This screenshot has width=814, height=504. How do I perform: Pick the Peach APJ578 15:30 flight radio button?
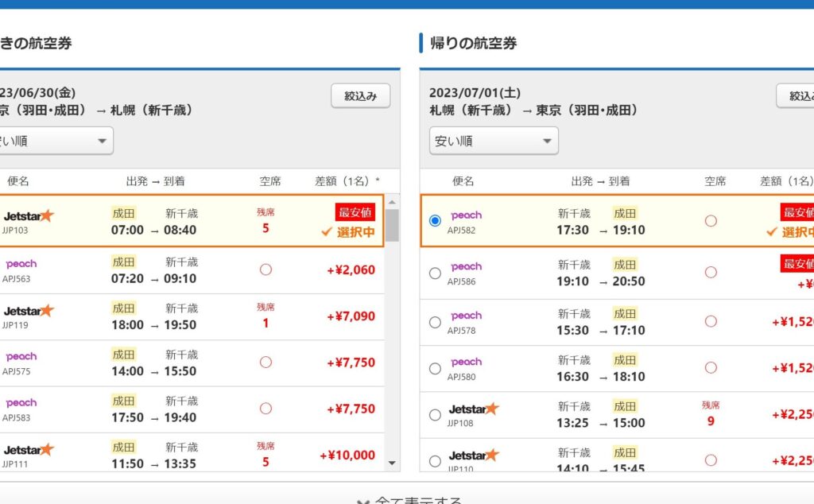point(435,322)
